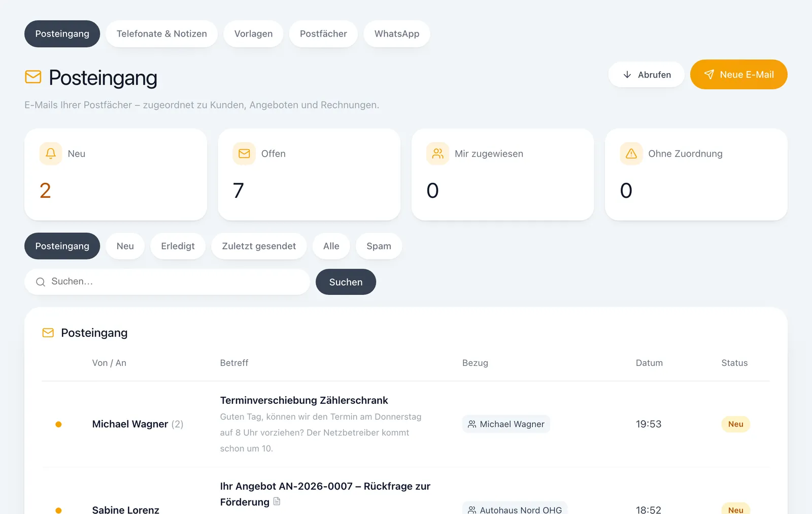Screen dimensions: 812x514
Task: Click the envelope icon beside the Posteingang heading
Action: click(x=33, y=77)
